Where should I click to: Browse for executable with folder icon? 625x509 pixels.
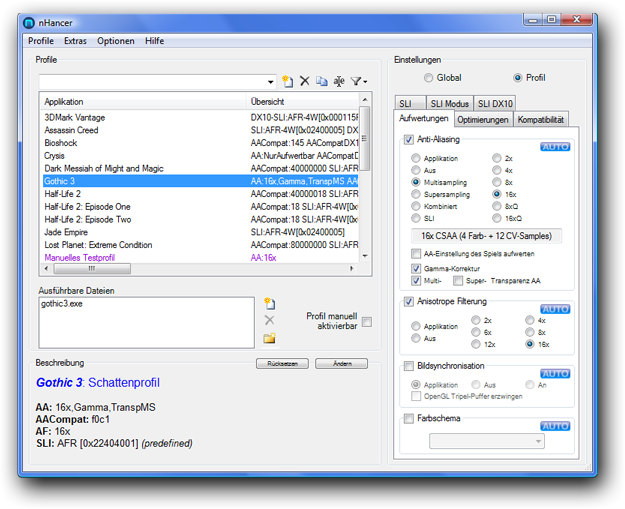pyautogui.click(x=269, y=338)
